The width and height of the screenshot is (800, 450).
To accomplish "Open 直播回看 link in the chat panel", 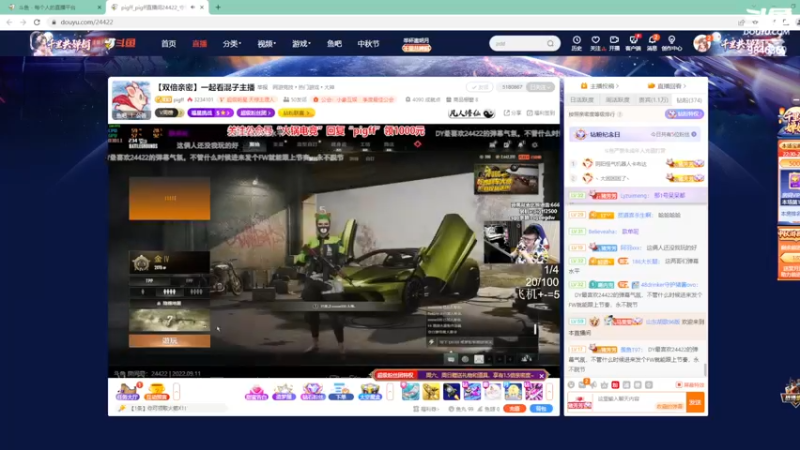I will [x=667, y=86].
